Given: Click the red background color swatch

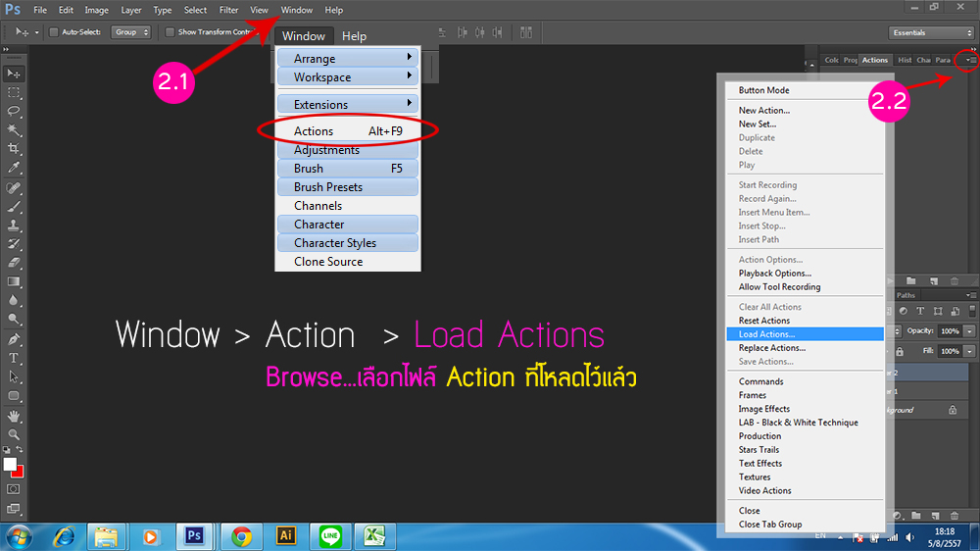Looking at the screenshot, I should pyautogui.click(x=21, y=473).
